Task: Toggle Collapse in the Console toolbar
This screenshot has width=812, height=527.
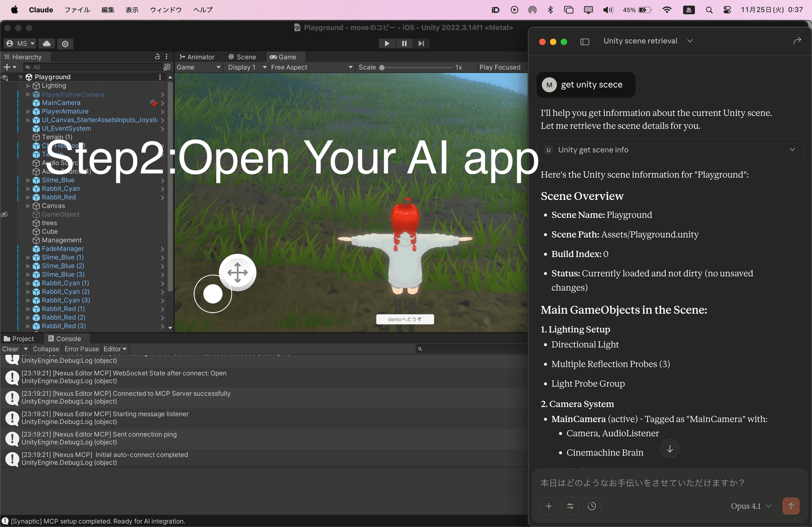Action: coord(46,349)
